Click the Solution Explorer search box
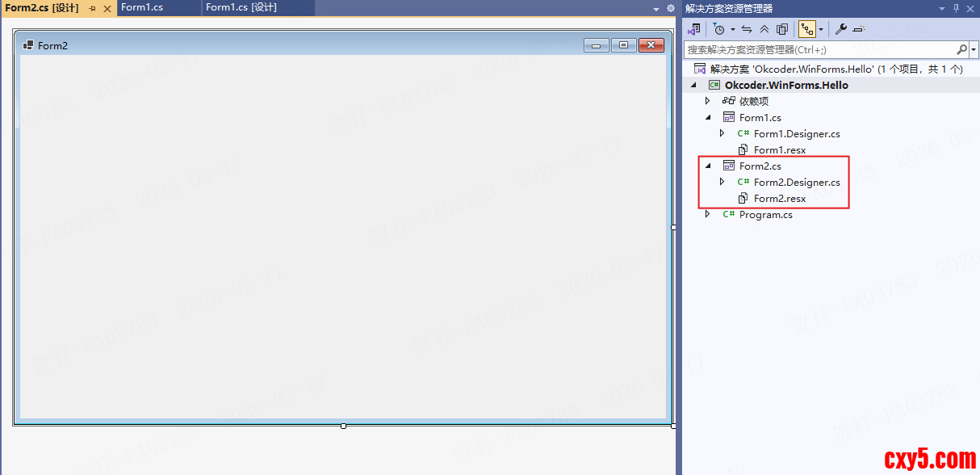This screenshot has width=980, height=475. click(x=820, y=49)
